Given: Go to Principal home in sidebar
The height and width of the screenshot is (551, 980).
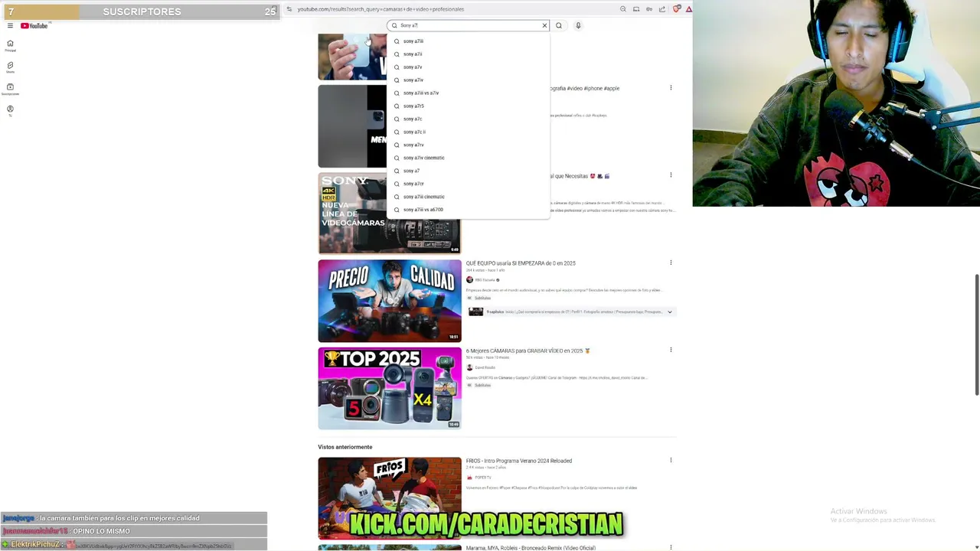Looking at the screenshot, I should (x=10, y=46).
